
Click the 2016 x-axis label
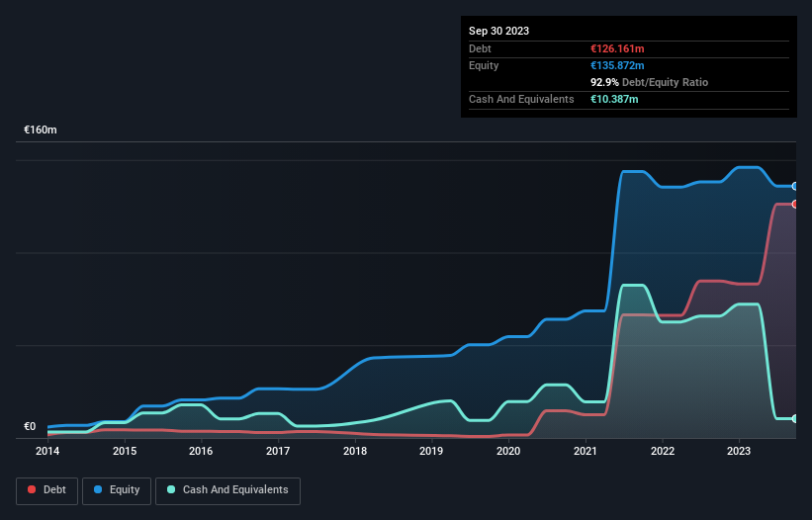tap(201, 451)
